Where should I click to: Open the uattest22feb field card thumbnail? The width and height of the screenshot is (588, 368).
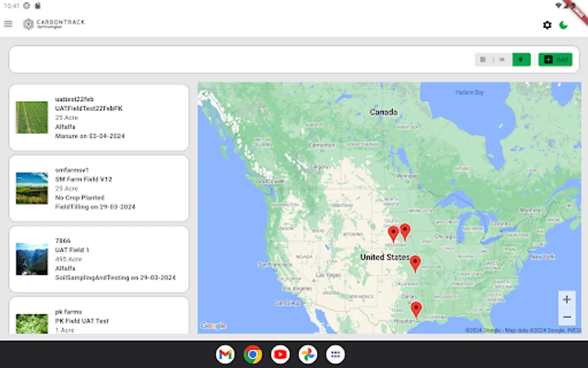tap(32, 117)
